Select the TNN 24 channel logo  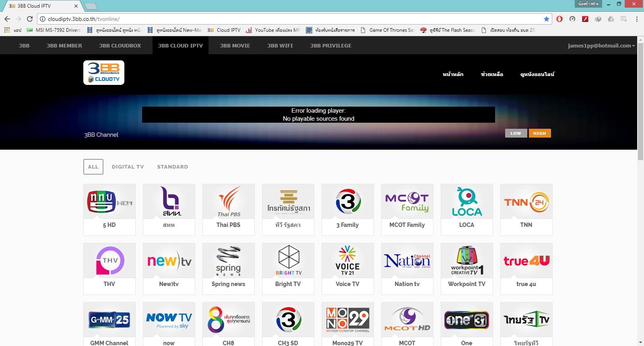click(526, 202)
